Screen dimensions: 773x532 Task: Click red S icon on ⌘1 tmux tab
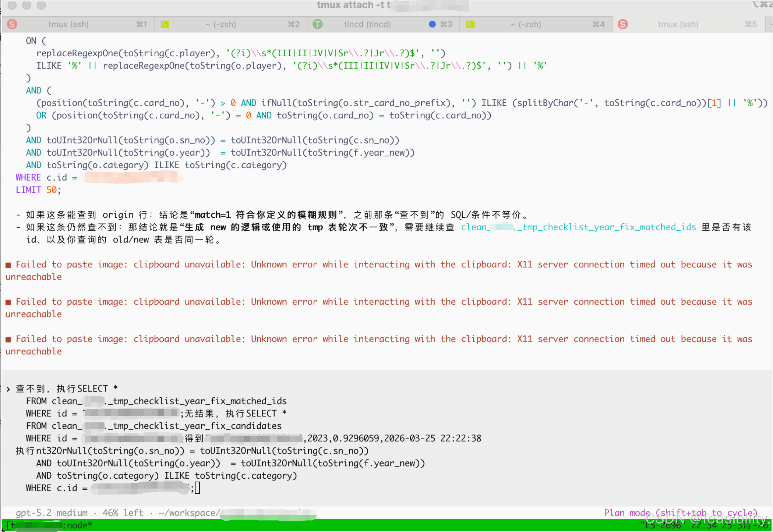coord(12,24)
